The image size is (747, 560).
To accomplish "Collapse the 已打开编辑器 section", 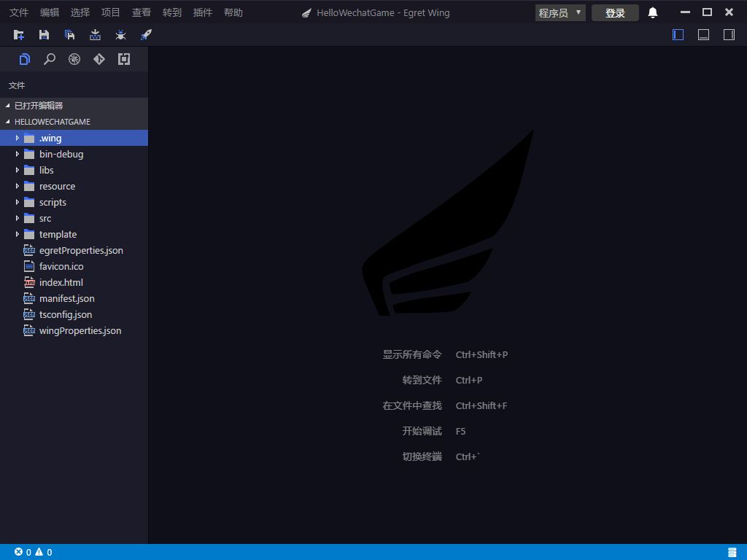I will [7, 105].
